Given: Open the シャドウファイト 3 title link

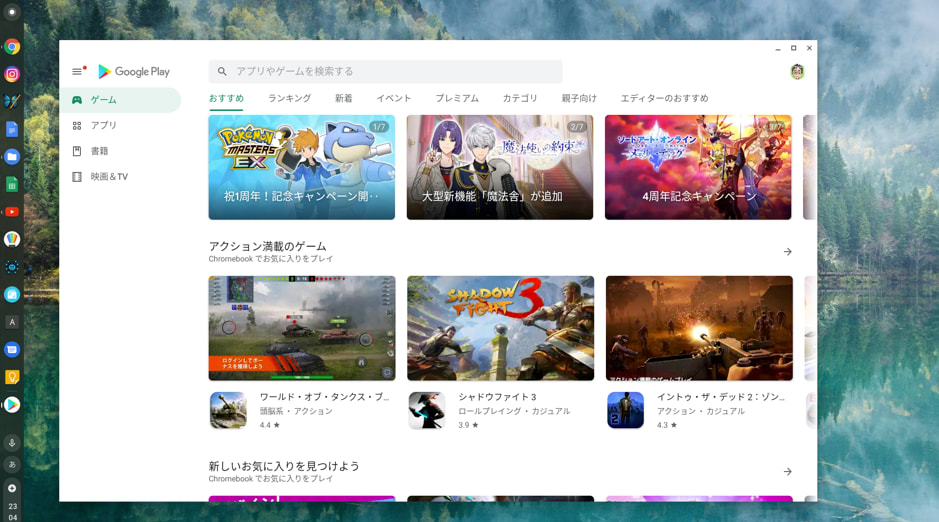Looking at the screenshot, I should [497, 397].
